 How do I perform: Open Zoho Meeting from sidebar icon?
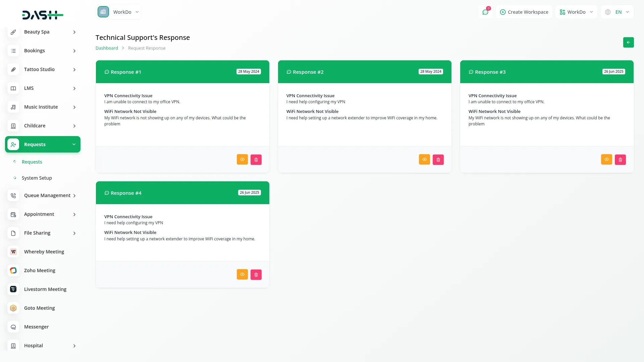tap(13, 270)
